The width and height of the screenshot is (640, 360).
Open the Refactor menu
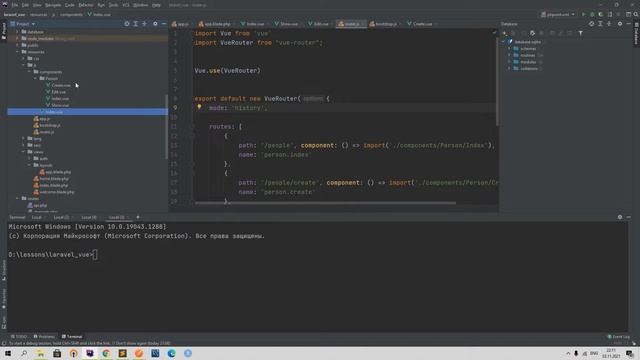point(86,5)
